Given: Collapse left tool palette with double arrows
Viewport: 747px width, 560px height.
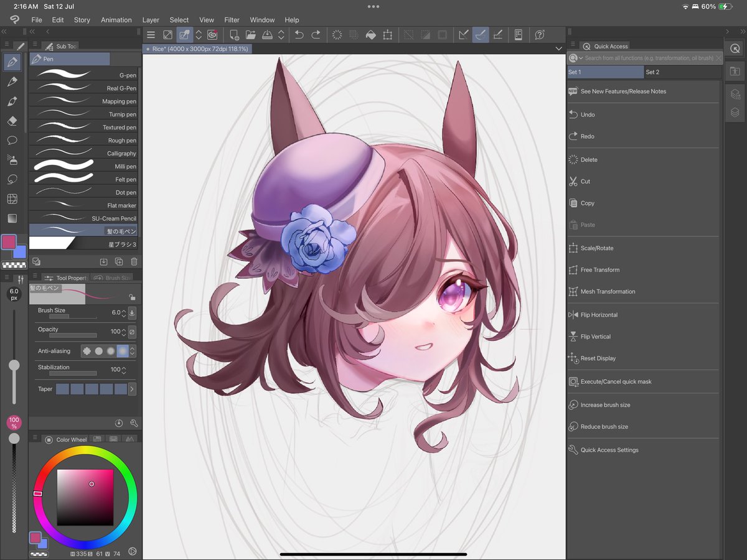Looking at the screenshot, I should coord(4,31).
